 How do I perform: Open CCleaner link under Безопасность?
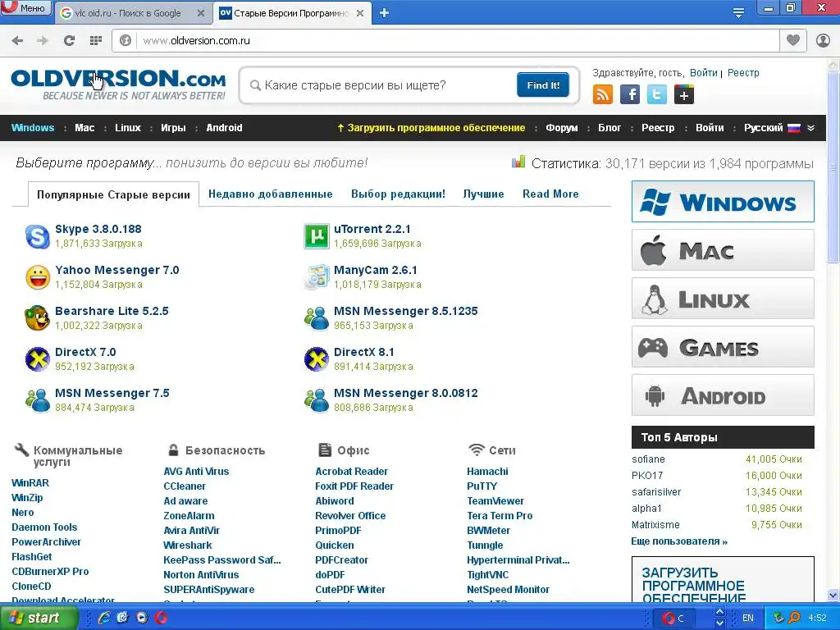click(x=185, y=486)
